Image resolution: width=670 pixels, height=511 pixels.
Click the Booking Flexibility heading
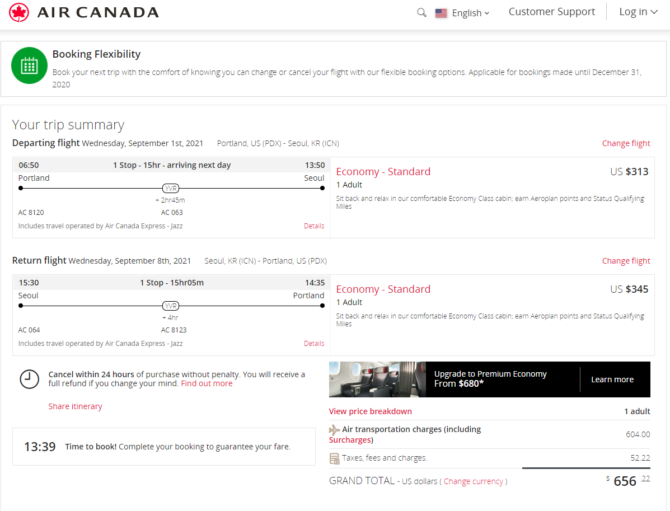coord(97,54)
